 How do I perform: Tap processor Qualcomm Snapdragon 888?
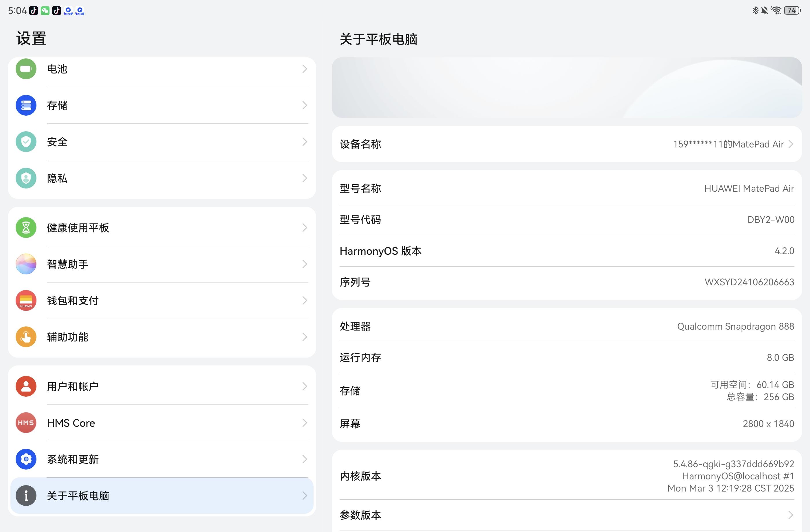735,326
